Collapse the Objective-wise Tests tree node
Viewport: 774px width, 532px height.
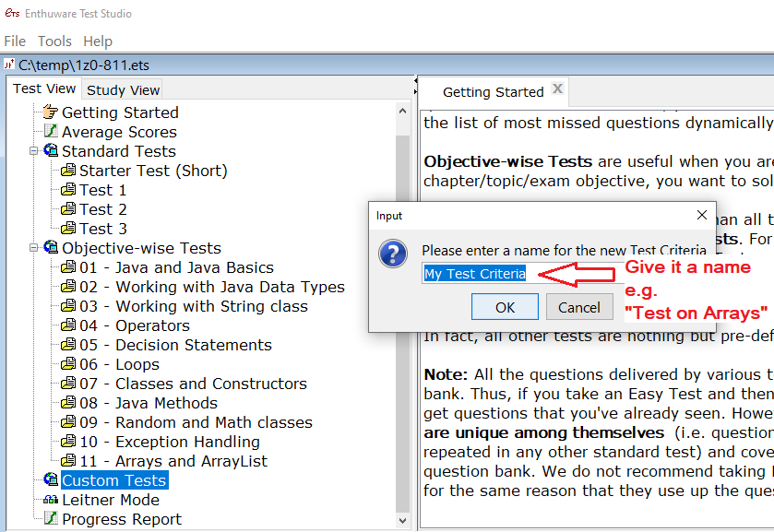34,248
